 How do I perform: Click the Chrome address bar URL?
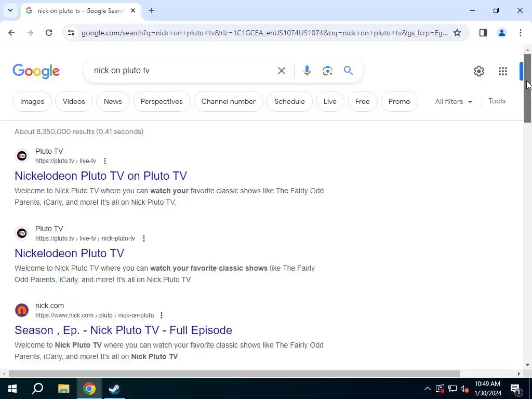(x=264, y=33)
